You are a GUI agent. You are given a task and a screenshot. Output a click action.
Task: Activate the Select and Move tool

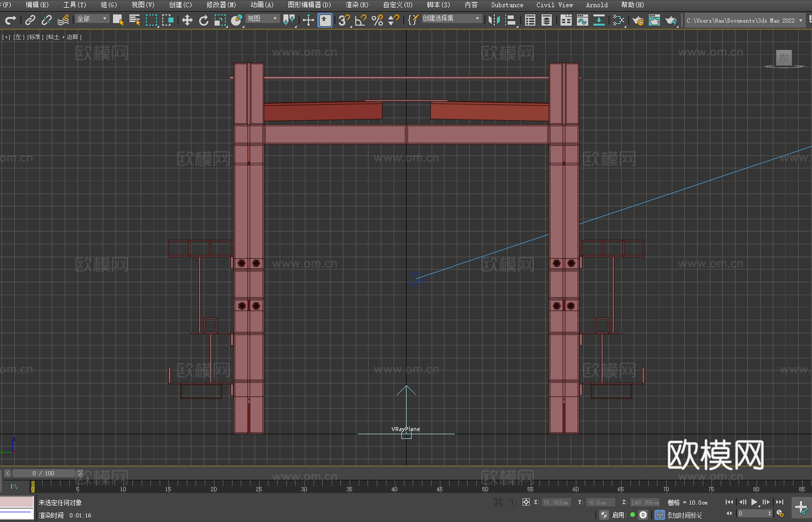pyautogui.click(x=187, y=20)
